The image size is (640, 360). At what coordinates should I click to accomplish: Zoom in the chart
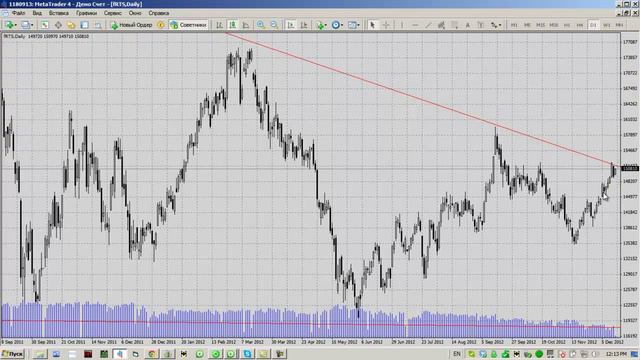tap(260, 25)
